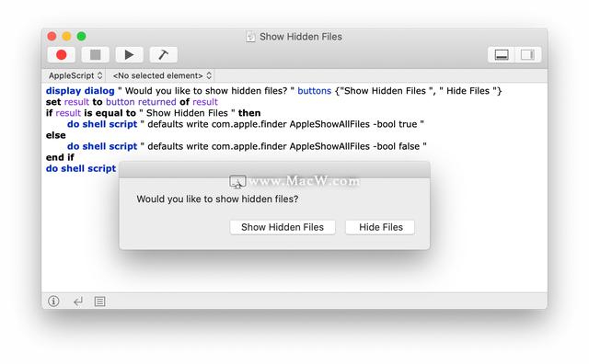
Task: Click the 'Show Hidden Files' window title text
Action: [x=301, y=37]
